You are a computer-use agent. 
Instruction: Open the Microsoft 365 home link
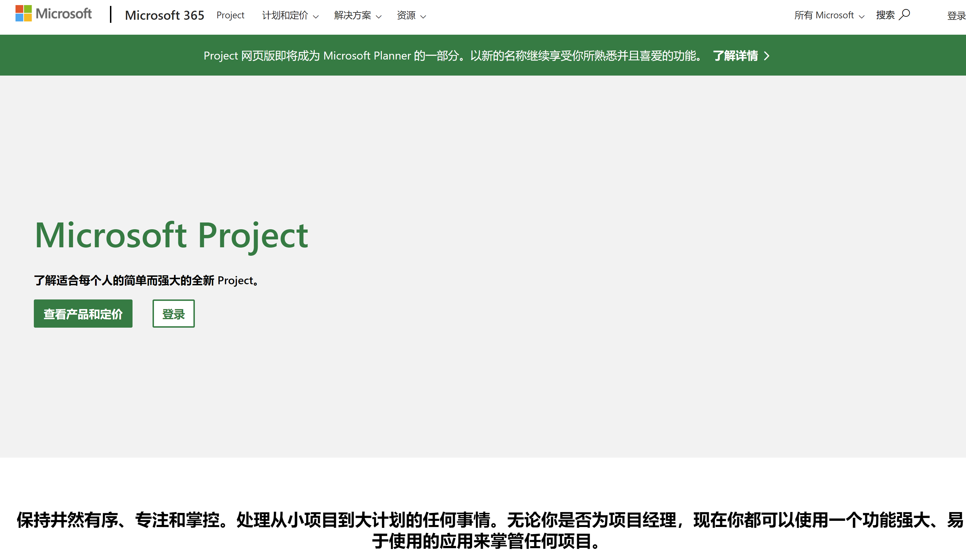[x=164, y=15]
